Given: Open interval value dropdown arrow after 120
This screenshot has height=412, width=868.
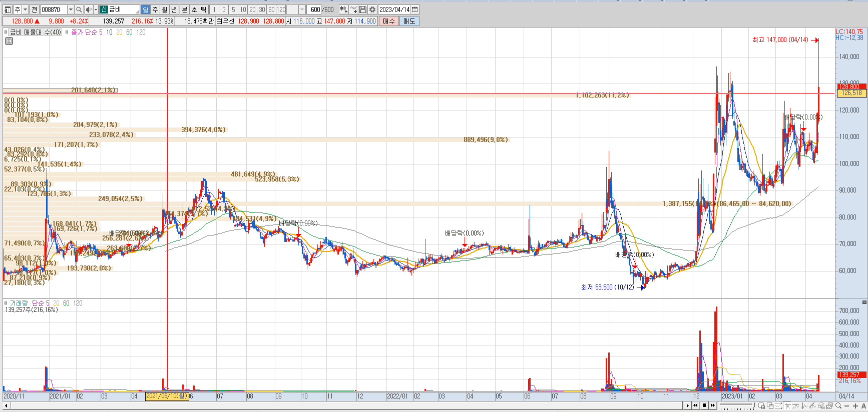Looking at the screenshot, I should click(x=302, y=9).
